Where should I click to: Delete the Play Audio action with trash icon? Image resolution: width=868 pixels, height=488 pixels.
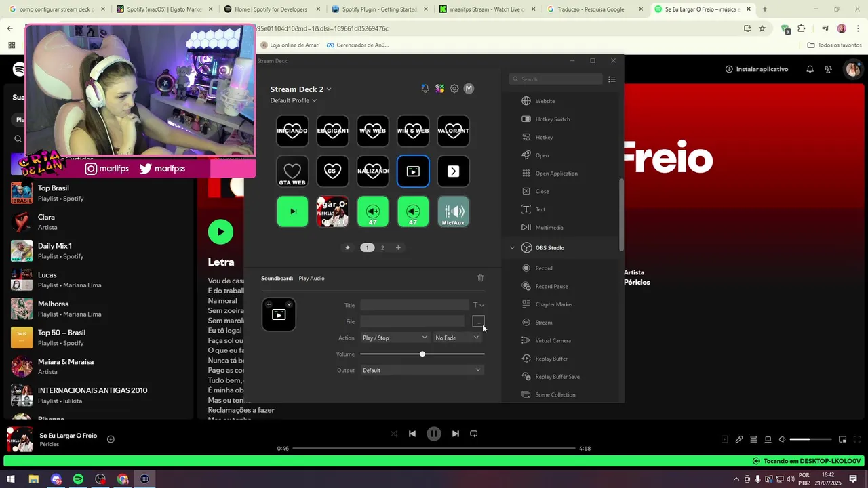481,278
